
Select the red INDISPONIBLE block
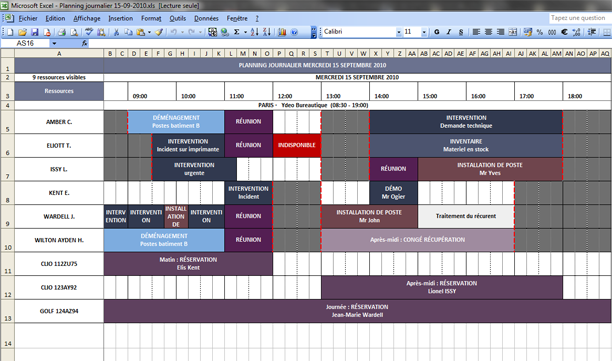coord(297,145)
